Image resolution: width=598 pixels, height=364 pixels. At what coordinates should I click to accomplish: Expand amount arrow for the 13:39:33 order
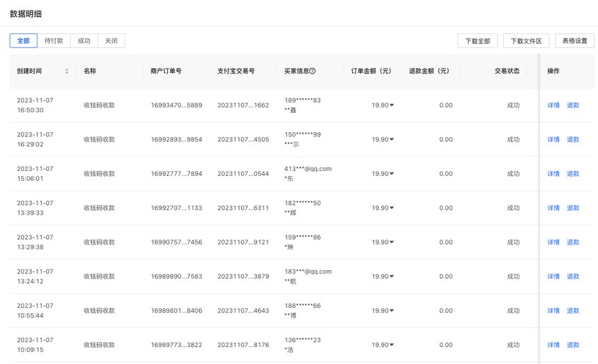coord(391,208)
